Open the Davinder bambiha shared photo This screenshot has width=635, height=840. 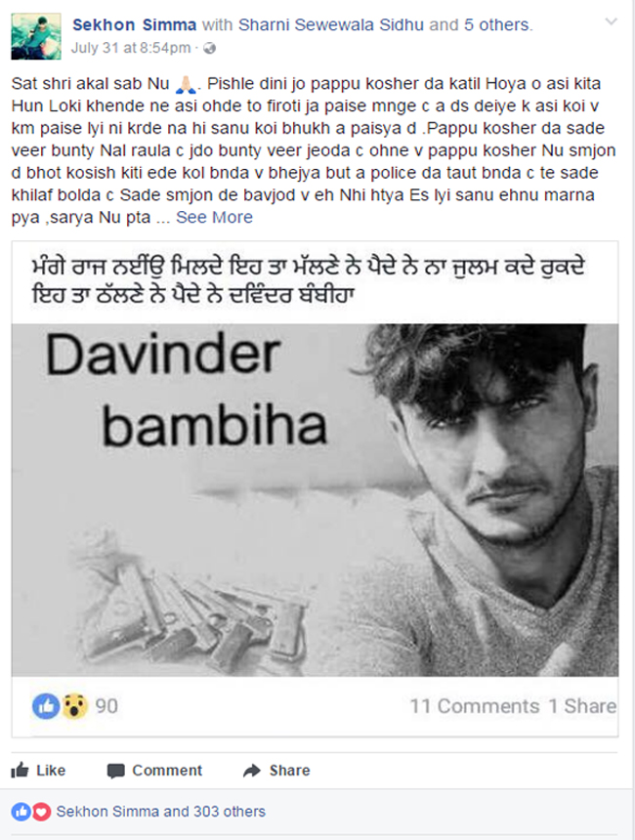[x=316, y=499]
